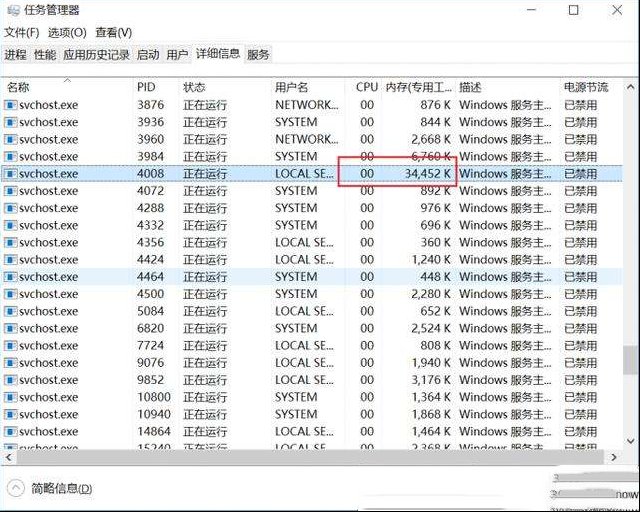Open the 查看(V) menu
Viewport: 640px width, 512px height.
pos(113,32)
